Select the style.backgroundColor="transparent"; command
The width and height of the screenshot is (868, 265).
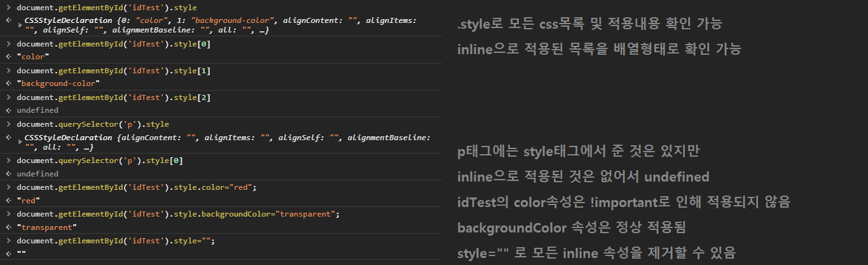click(178, 214)
